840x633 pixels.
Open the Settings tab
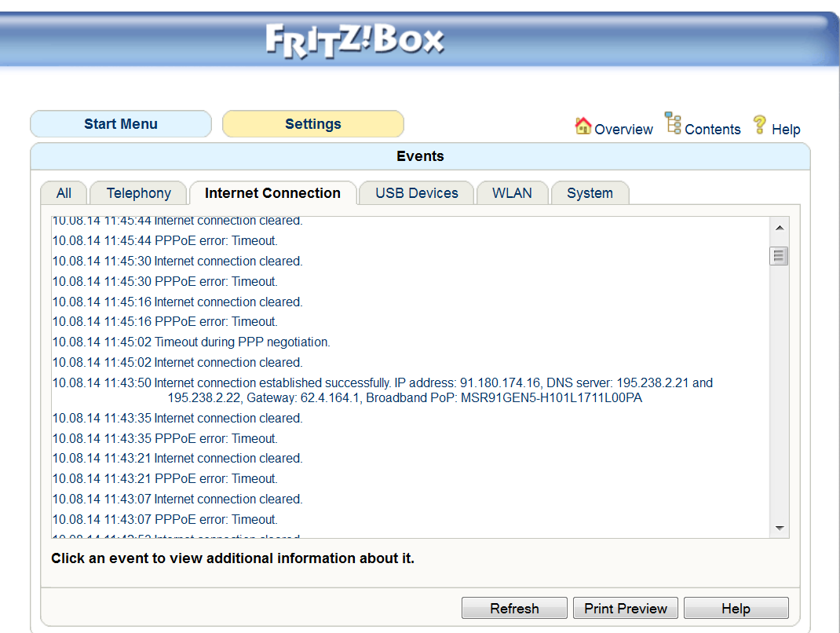point(312,124)
